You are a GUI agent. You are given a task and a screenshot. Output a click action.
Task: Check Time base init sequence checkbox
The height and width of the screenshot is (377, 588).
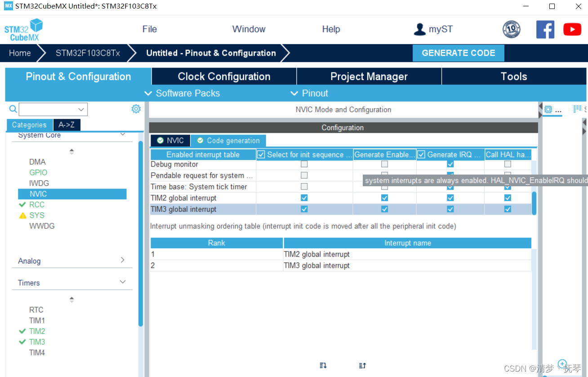tap(304, 186)
